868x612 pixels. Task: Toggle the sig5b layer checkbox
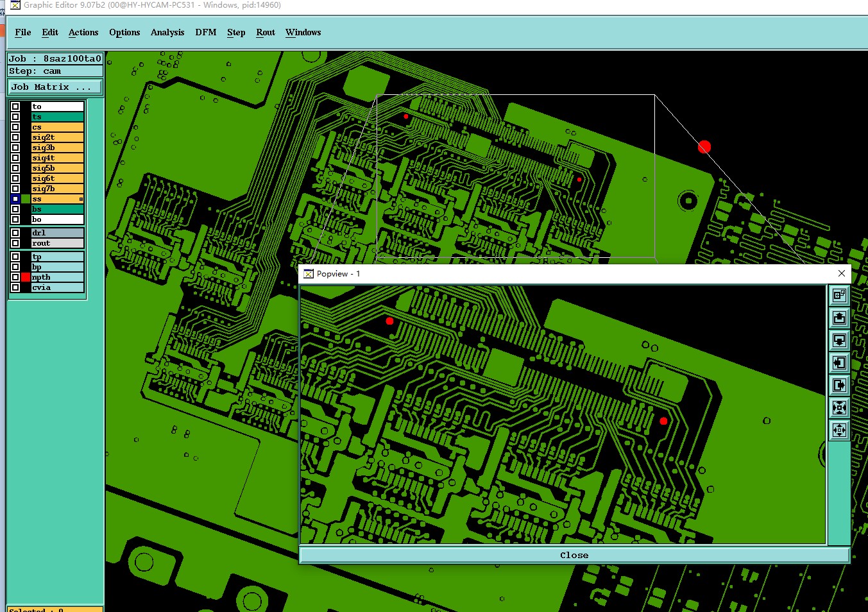tap(15, 168)
